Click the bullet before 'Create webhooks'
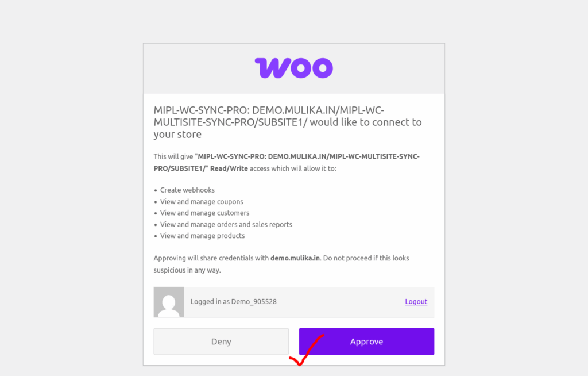Screen dimensions: 588x376 (x=156, y=190)
